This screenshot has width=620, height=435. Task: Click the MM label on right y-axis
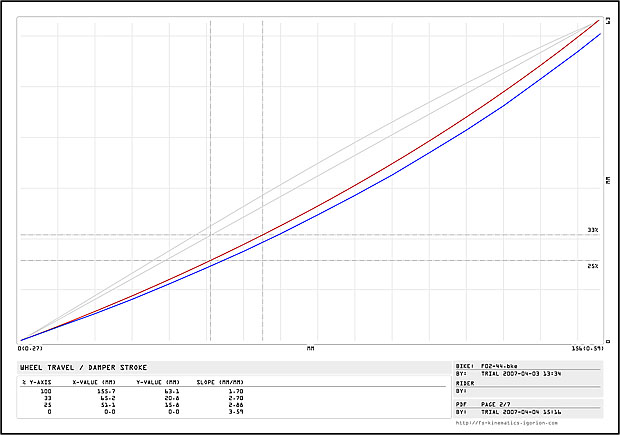tap(607, 180)
